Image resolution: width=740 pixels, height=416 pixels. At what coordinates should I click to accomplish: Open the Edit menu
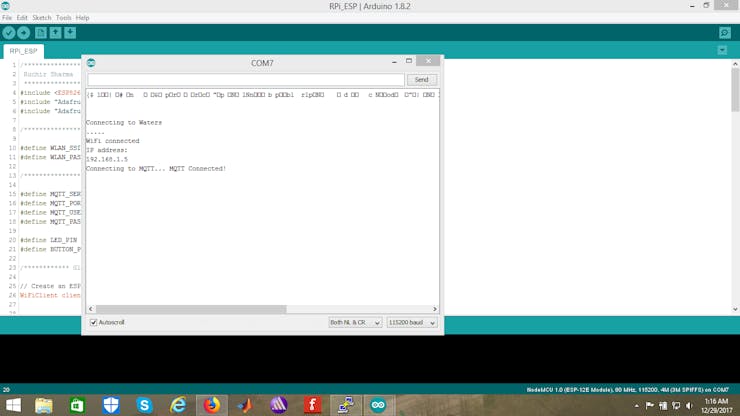point(22,17)
